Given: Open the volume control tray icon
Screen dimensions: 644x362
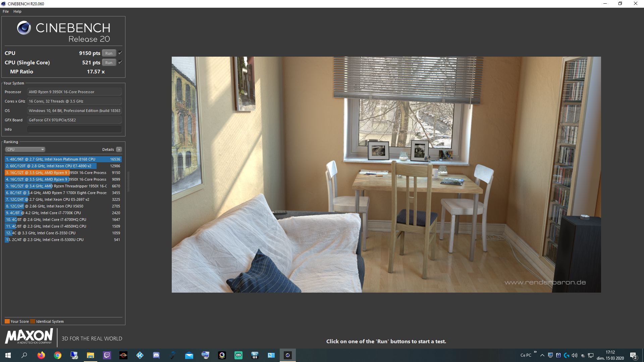Looking at the screenshot, I should (575, 355).
